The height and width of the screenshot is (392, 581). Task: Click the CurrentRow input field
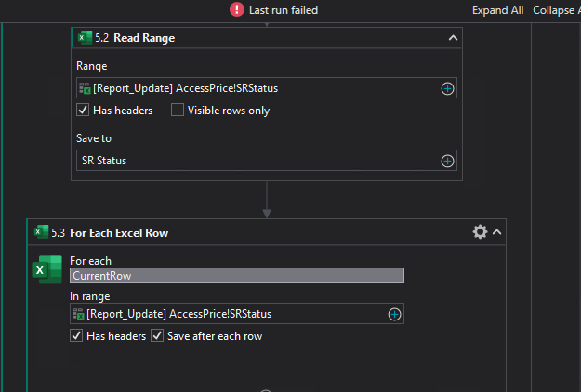[237, 275]
